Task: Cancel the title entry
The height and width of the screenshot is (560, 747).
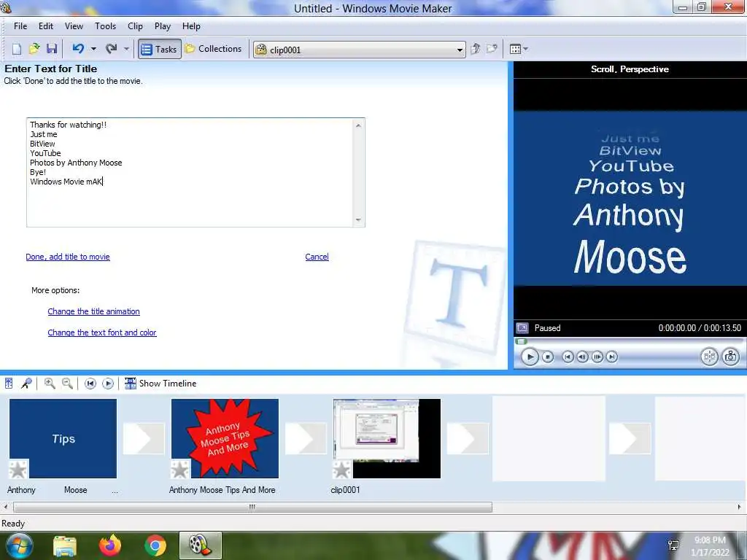Action: pyautogui.click(x=317, y=257)
